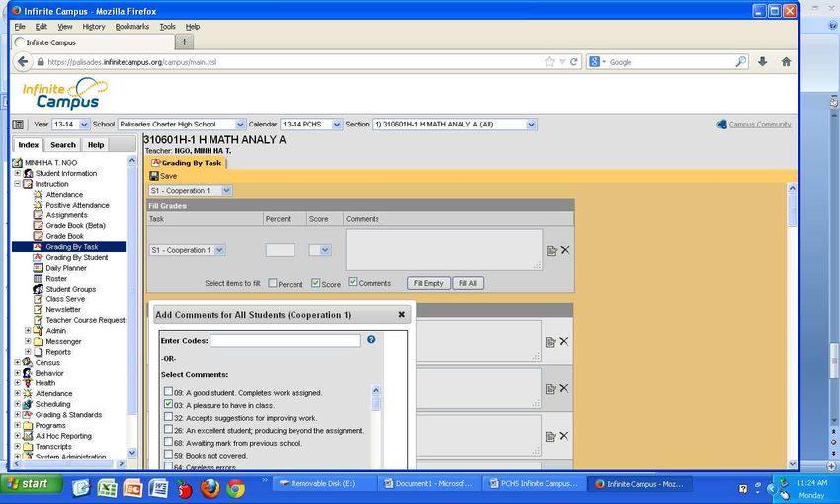Uncheck comment 03 A pleasure to have

[x=168, y=404]
